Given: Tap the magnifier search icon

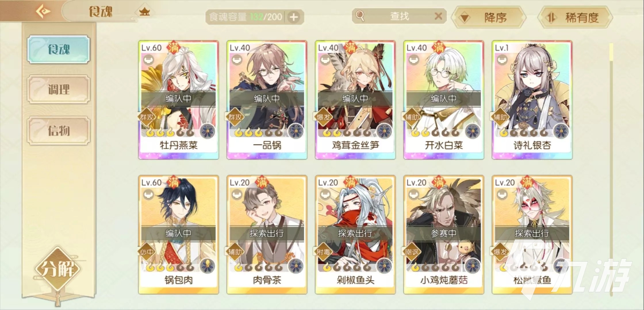Looking at the screenshot, I should (360, 16).
